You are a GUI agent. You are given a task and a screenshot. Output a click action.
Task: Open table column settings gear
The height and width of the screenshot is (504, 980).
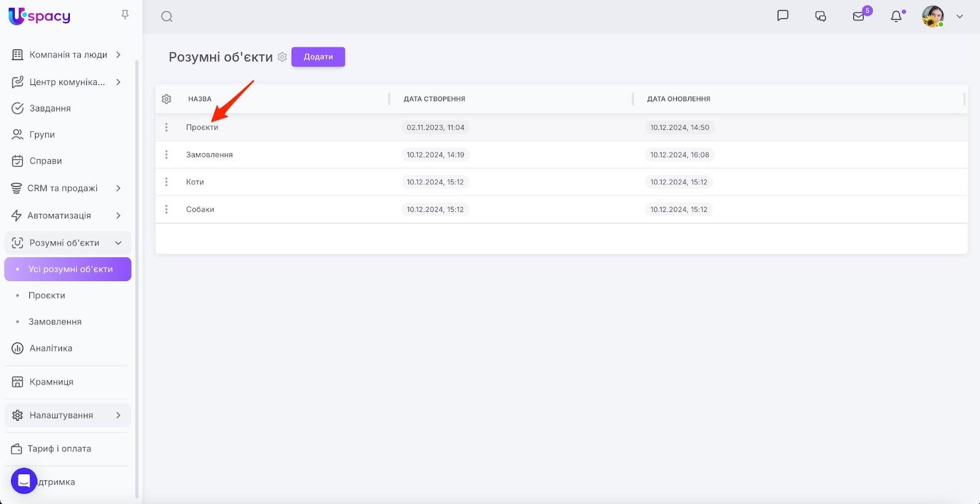click(x=167, y=99)
